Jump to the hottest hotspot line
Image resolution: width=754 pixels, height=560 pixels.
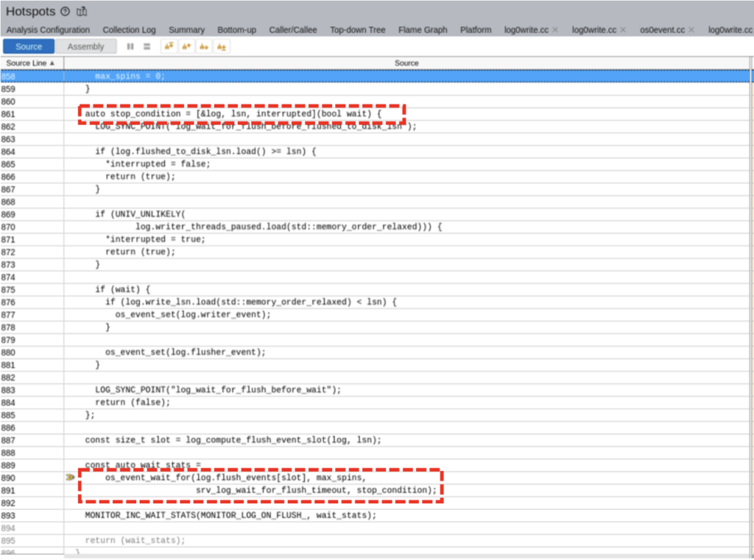pyautogui.click(x=168, y=46)
